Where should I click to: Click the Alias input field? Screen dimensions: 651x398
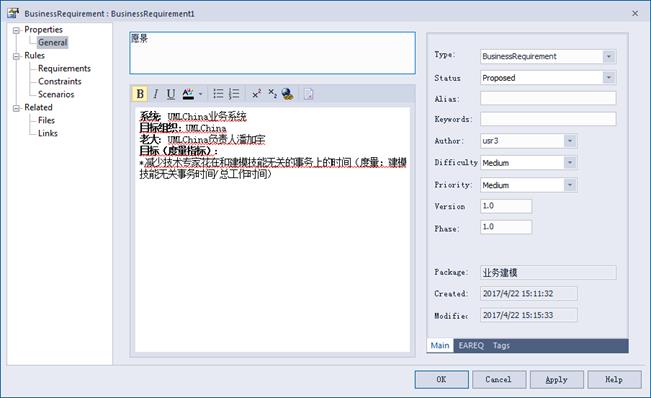pos(548,98)
